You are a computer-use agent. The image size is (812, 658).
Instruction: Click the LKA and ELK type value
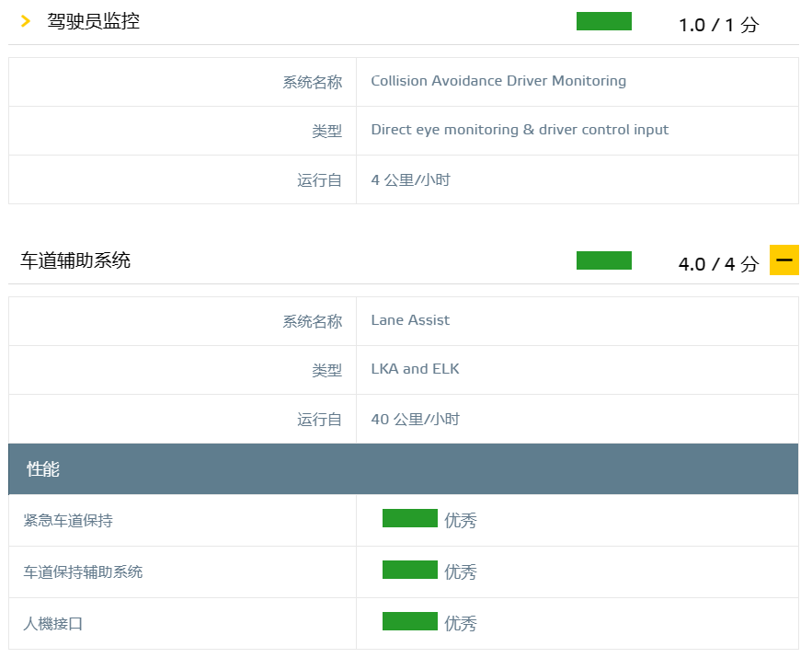pyautogui.click(x=415, y=369)
